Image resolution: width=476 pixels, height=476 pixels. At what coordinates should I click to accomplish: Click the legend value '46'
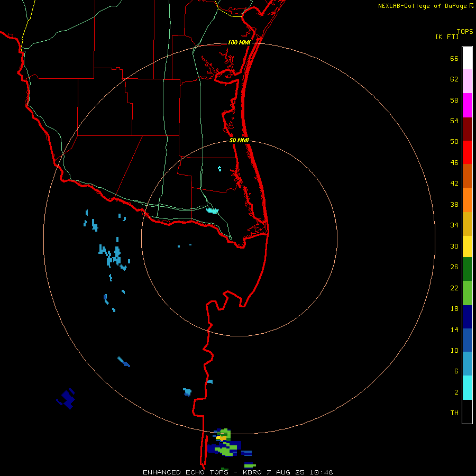click(454, 163)
